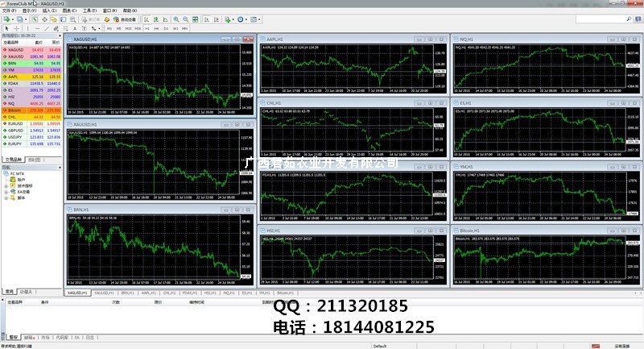This screenshot has width=644, height=349.
Task: Switch chart to bar chart icon
Action: [x=147, y=19]
